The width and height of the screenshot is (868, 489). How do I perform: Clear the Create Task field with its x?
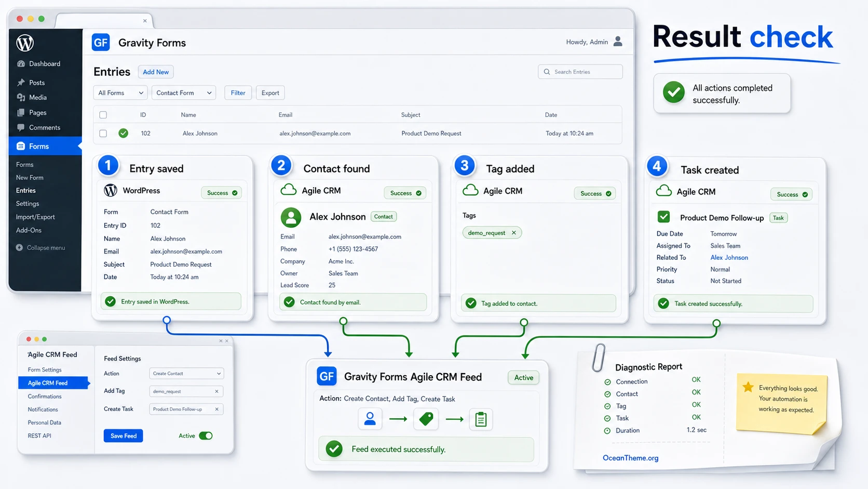216,409
